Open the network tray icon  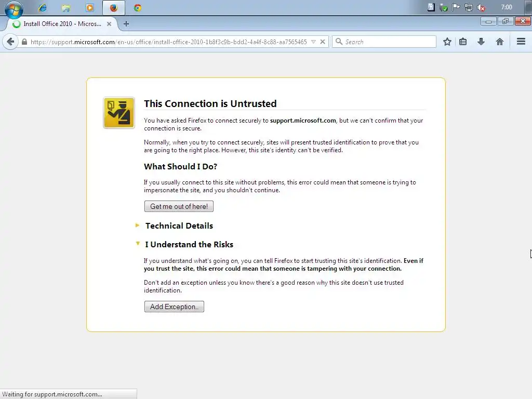469,7
